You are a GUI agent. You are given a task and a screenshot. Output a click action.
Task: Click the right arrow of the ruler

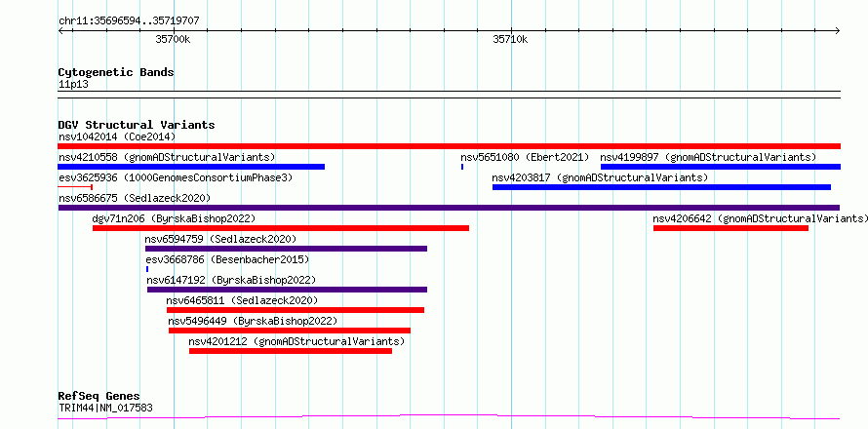point(837,30)
